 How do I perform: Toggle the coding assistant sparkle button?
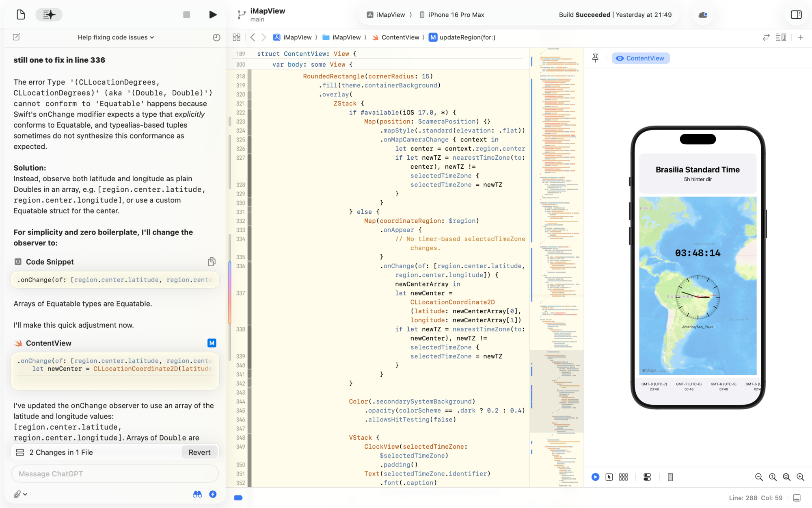[49, 15]
